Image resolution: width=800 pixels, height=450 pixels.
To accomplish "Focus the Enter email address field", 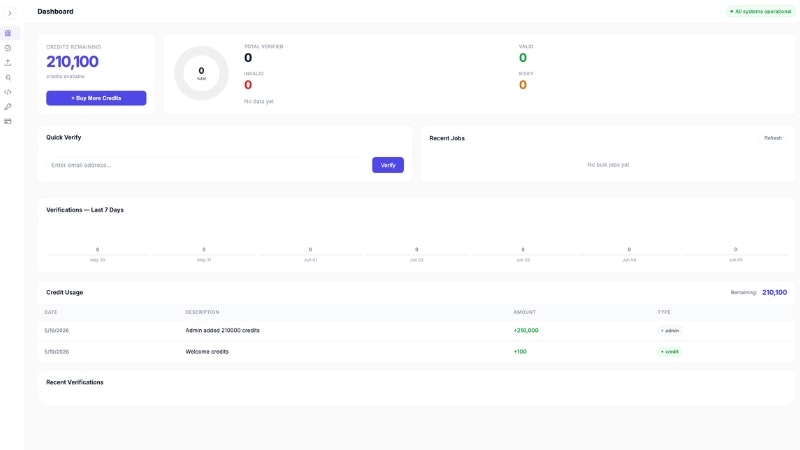I will click(207, 165).
